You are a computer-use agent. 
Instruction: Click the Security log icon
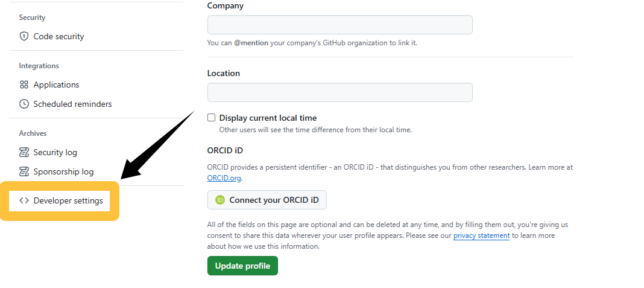pyautogui.click(x=24, y=152)
